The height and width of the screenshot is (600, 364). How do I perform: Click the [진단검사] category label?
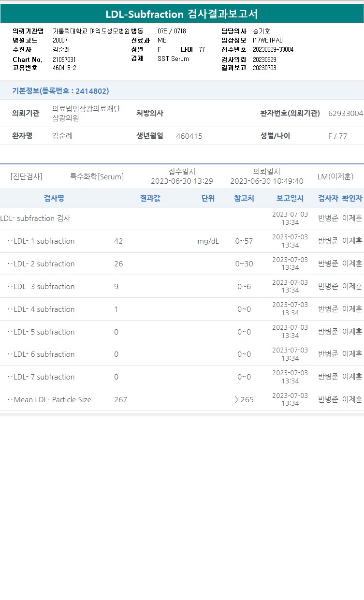[x=26, y=177]
